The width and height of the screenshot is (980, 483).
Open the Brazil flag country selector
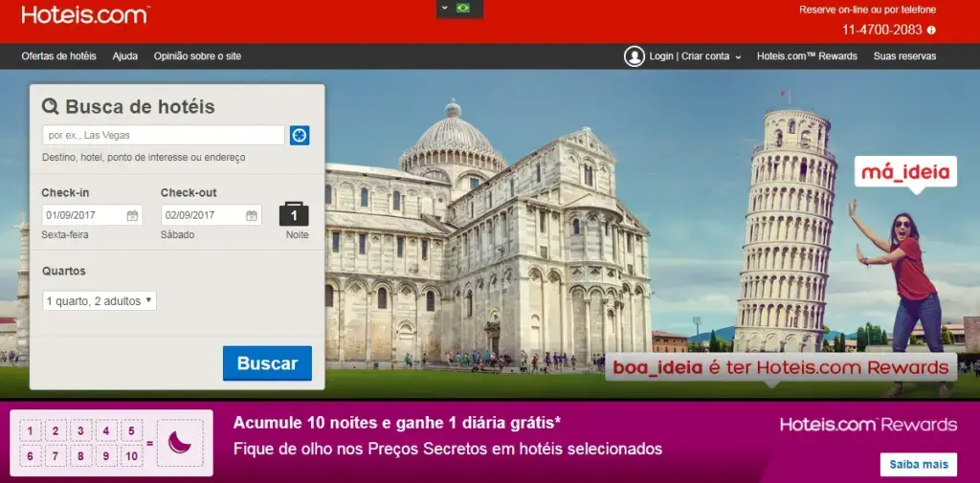(460, 8)
